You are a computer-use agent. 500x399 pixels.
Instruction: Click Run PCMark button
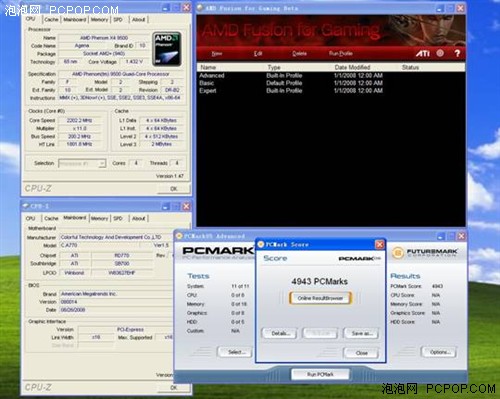(x=320, y=374)
